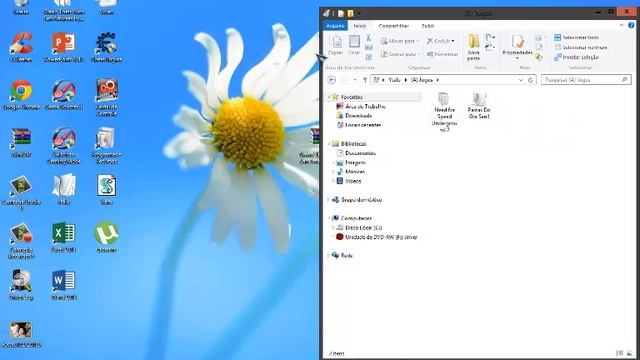Click the (A) Jogos address bar segment

coord(422,80)
